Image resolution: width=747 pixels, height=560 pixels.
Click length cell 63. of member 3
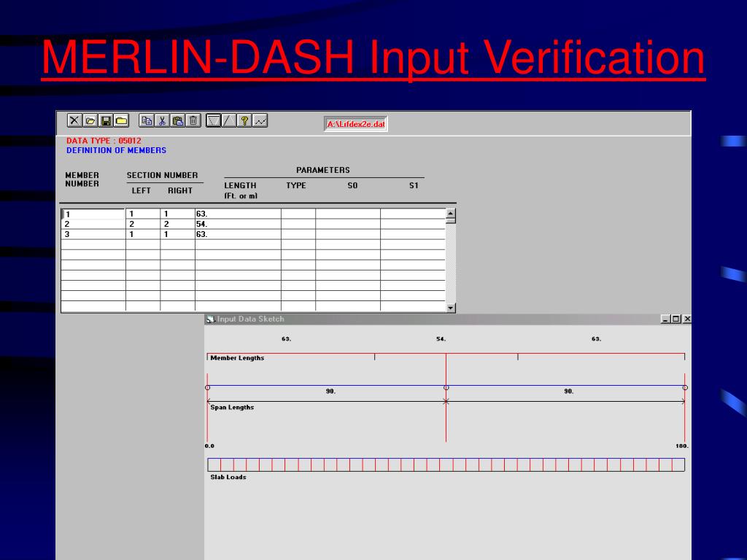click(238, 234)
